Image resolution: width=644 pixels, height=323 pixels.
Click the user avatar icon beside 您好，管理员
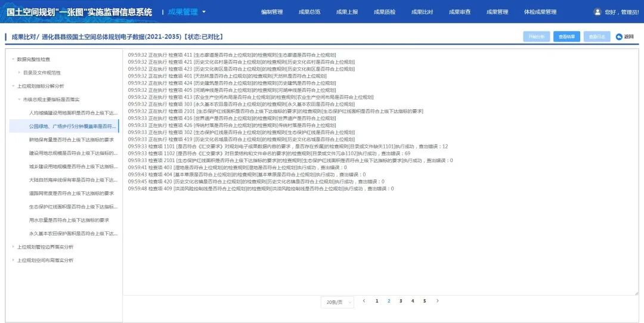pos(597,12)
